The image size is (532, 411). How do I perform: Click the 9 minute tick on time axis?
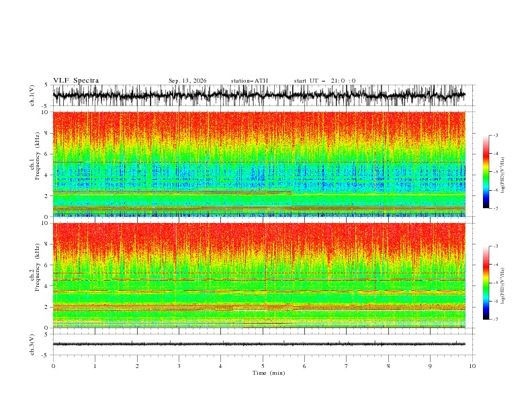click(430, 366)
